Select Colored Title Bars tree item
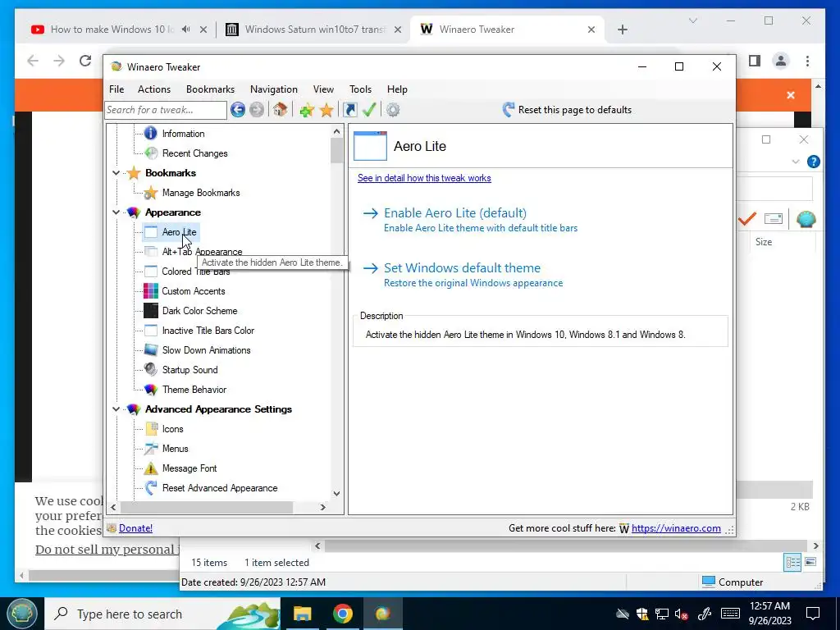The height and width of the screenshot is (630, 840). pyautogui.click(x=195, y=271)
